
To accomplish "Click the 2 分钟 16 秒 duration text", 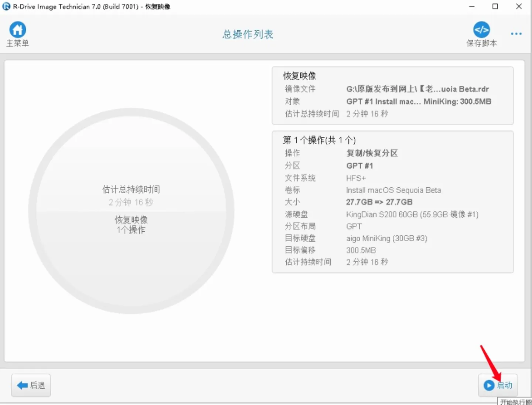I will point(366,262).
